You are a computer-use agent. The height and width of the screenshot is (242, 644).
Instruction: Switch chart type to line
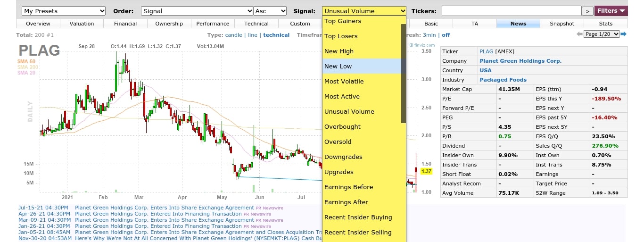(253, 35)
